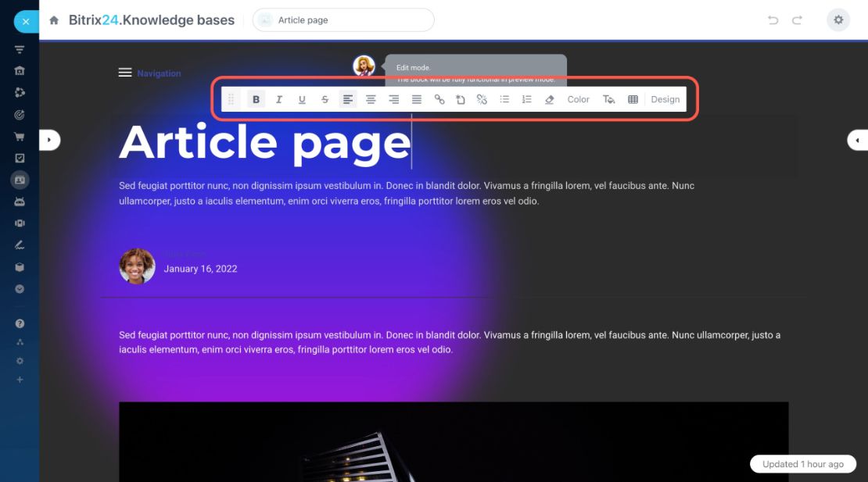
Task: Open the Navigation hamburger menu
Action: click(x=125, y=73)
